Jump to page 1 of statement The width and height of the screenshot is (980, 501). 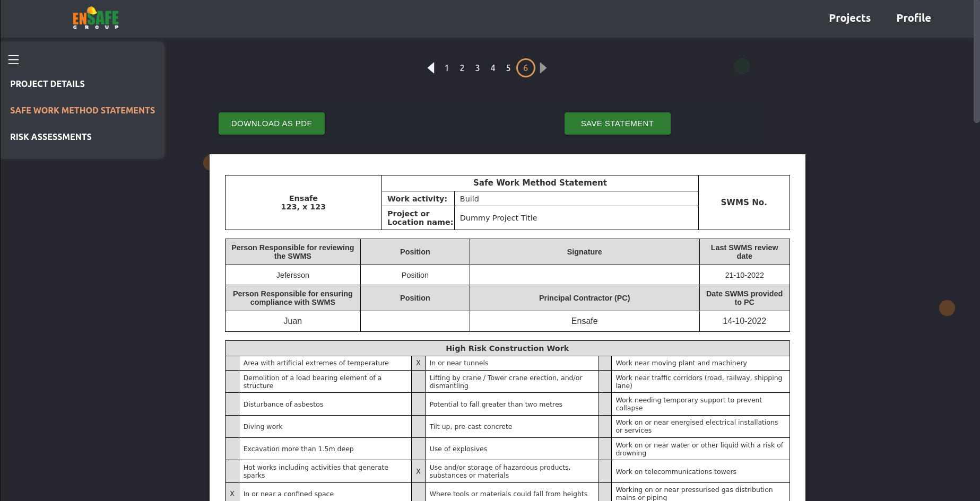pyautogui.click(x=447, y=68)
